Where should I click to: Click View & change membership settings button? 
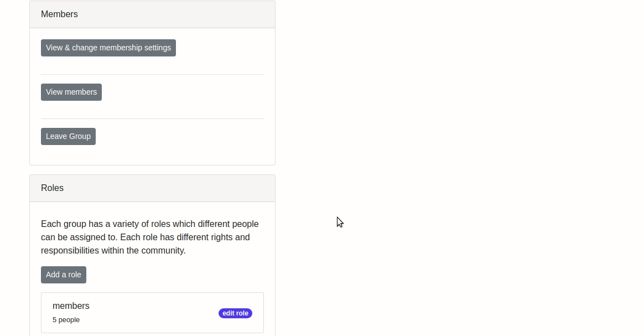[108, 48]
